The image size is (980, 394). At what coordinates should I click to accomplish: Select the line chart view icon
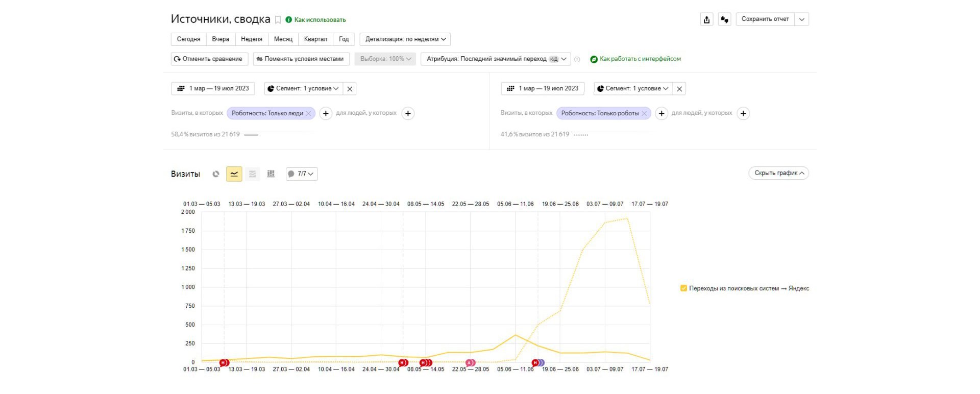(234, 174)
